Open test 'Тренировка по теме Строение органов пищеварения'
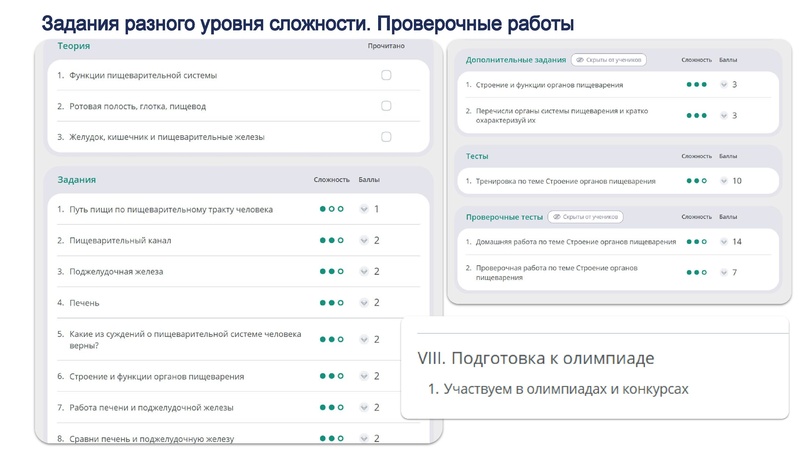This screenshot has width=800, height=450. pos(565,181)
